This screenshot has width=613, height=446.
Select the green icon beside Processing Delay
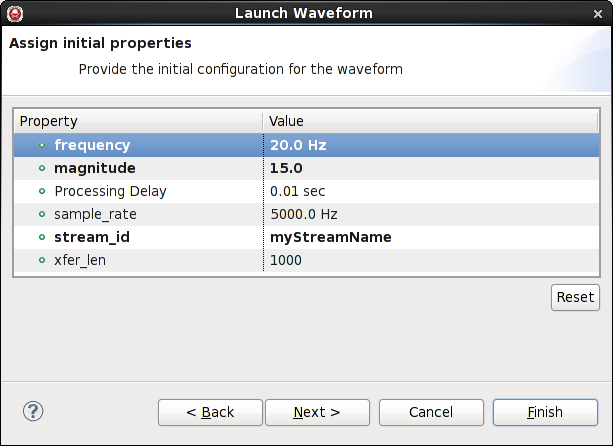tap(42, 191)
